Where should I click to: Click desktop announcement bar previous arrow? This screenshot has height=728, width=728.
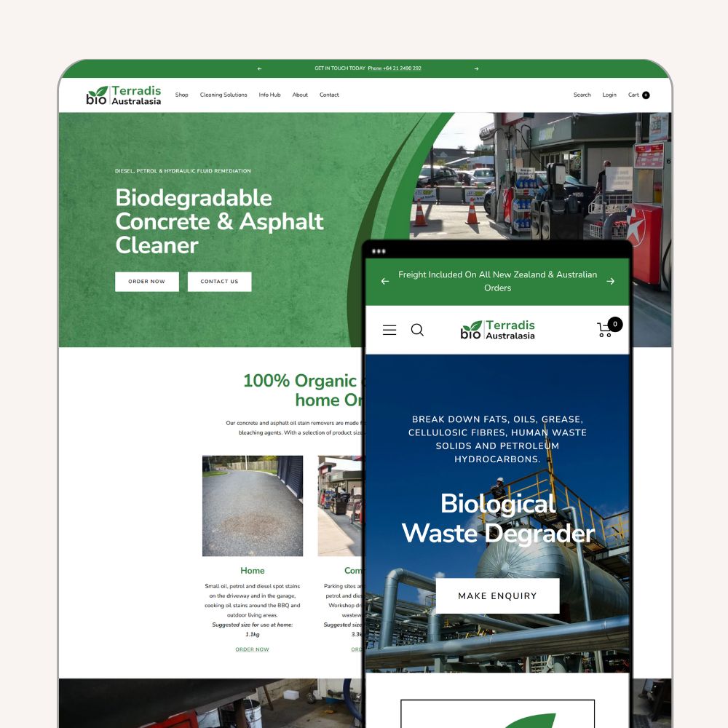(x=259, y=68)
